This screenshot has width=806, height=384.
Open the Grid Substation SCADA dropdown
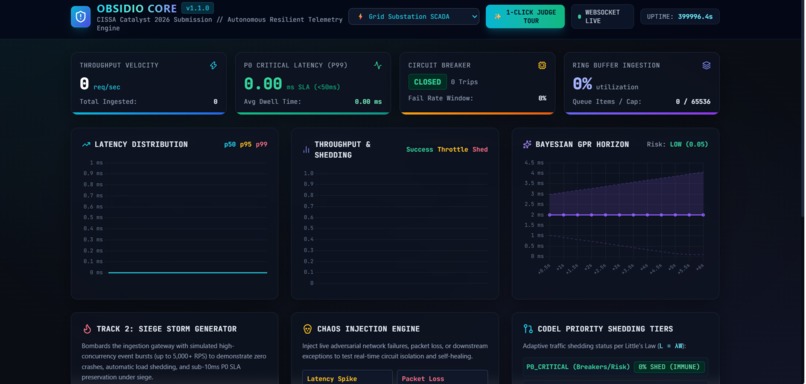click(414, 16)
